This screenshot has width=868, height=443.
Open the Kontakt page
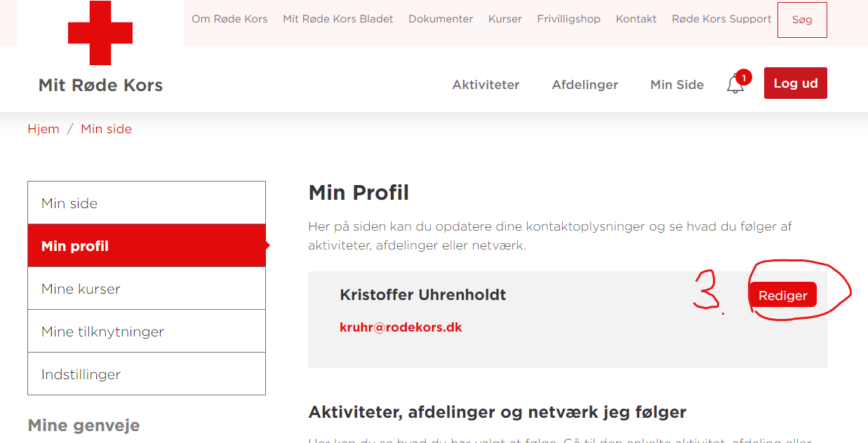tap(636, 19)
